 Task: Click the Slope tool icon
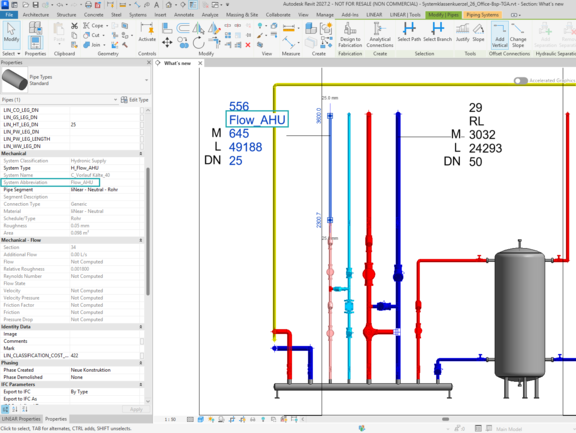click(478, 32)
